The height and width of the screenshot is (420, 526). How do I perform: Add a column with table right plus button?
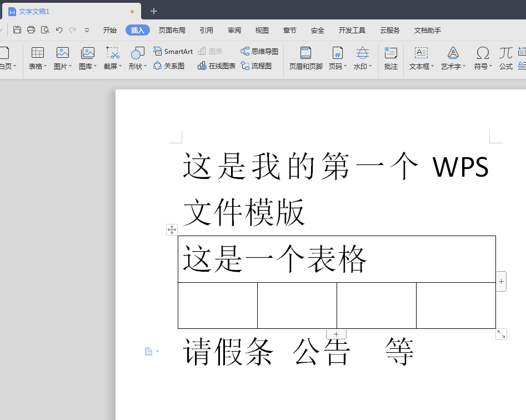501,282
